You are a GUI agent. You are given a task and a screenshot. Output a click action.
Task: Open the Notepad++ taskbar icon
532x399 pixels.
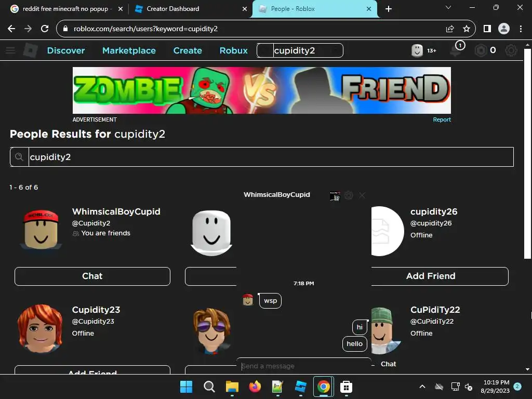pyautogui.click(x=277, y=387)
